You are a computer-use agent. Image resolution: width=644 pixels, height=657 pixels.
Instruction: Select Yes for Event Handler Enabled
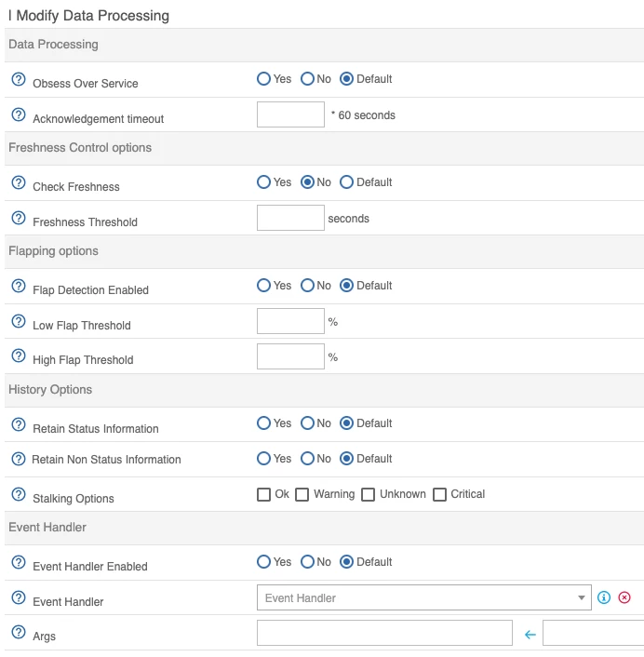pos(263,562)
